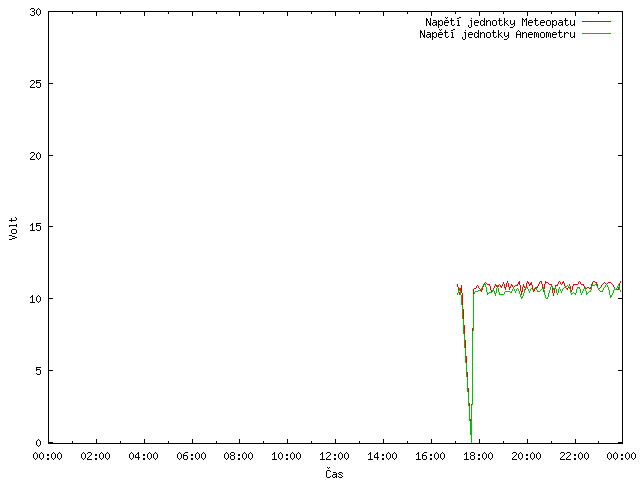Click the x-axis time label 08:00

coord(239,456)
